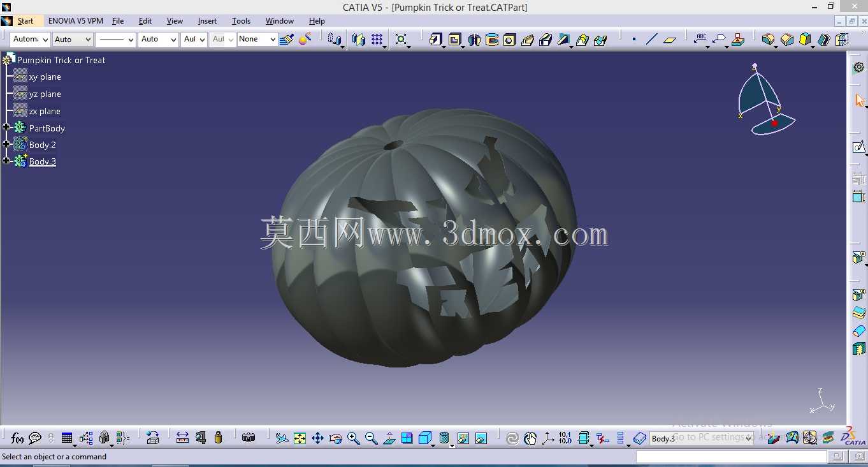Click the Select arrow tool
The width and height of the screenshot is (868, 467).
[859, 100]
